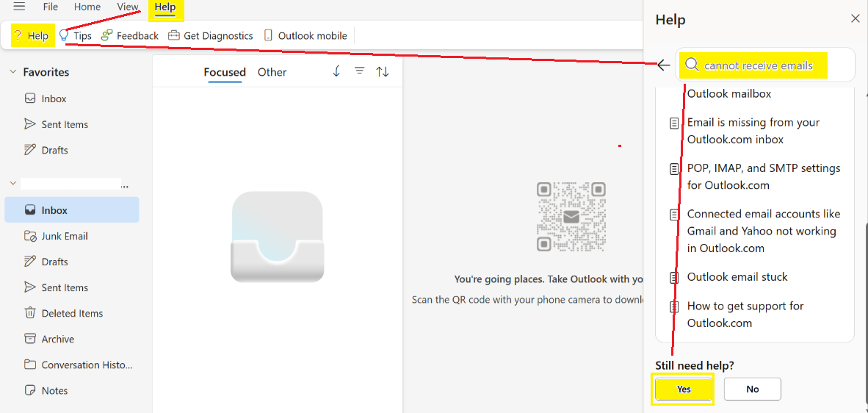
Task: Switch to the Other inbox tab
Action: click(x=272, y=72)
